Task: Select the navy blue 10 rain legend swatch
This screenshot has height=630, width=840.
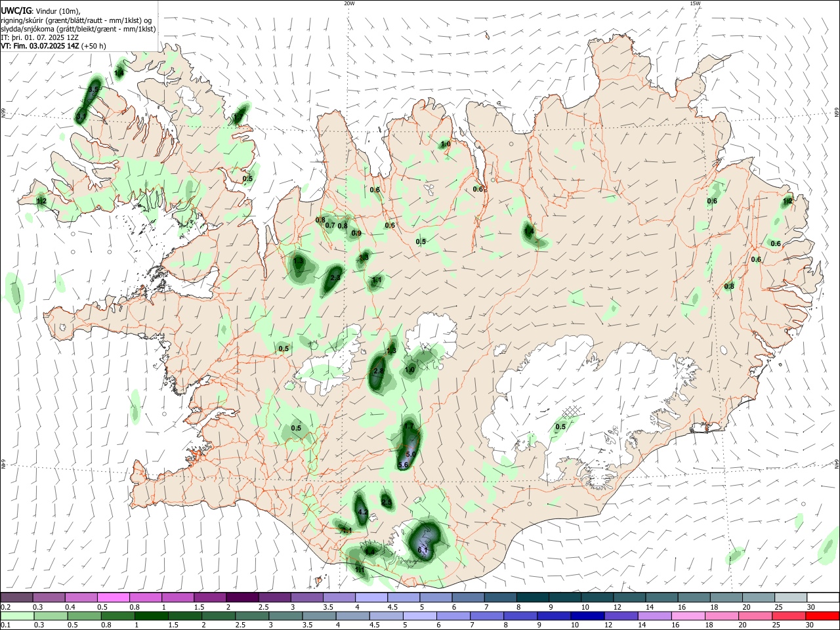Action: tap(587, 616)
